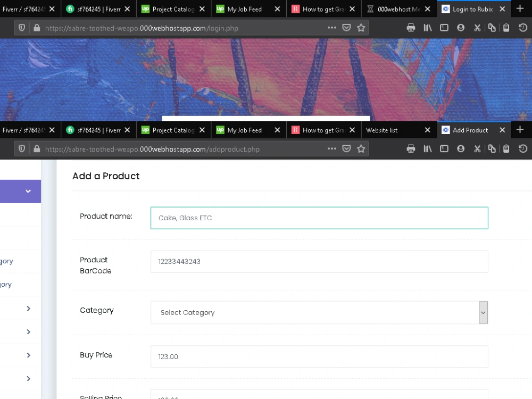532x399 pixels.
Task: Click the Product BarCode input field
Action: click(x=319, y=262)
